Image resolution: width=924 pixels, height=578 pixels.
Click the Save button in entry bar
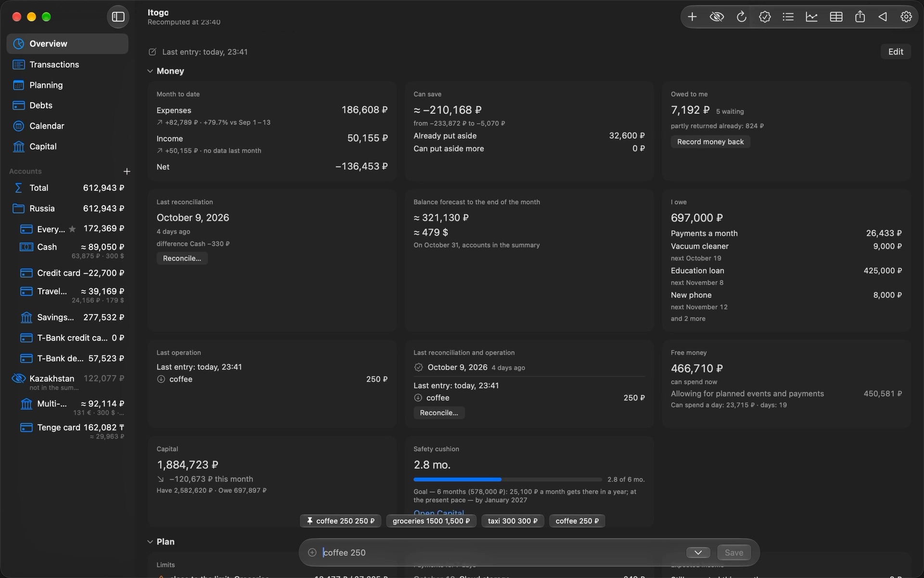733,552
